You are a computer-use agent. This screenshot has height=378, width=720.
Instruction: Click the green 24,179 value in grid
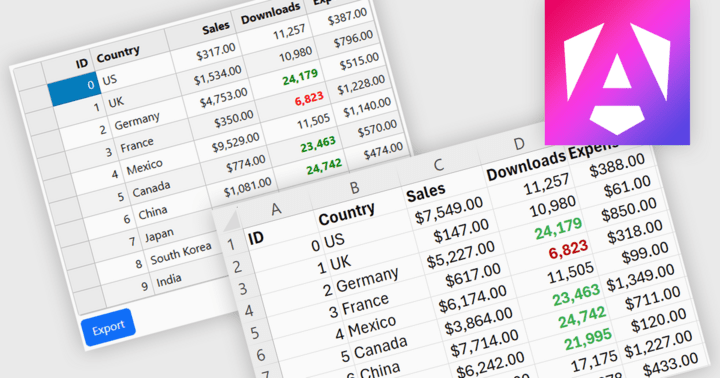pyautogui.click(x=299, y=77)
